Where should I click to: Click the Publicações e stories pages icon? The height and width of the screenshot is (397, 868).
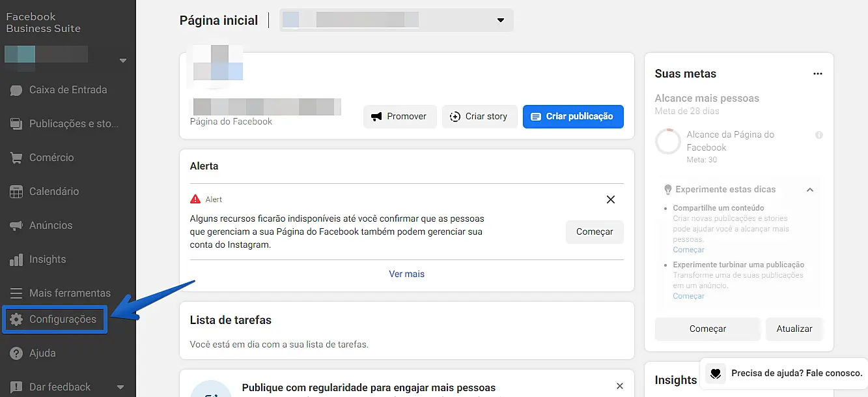click(x=16, y=124)
